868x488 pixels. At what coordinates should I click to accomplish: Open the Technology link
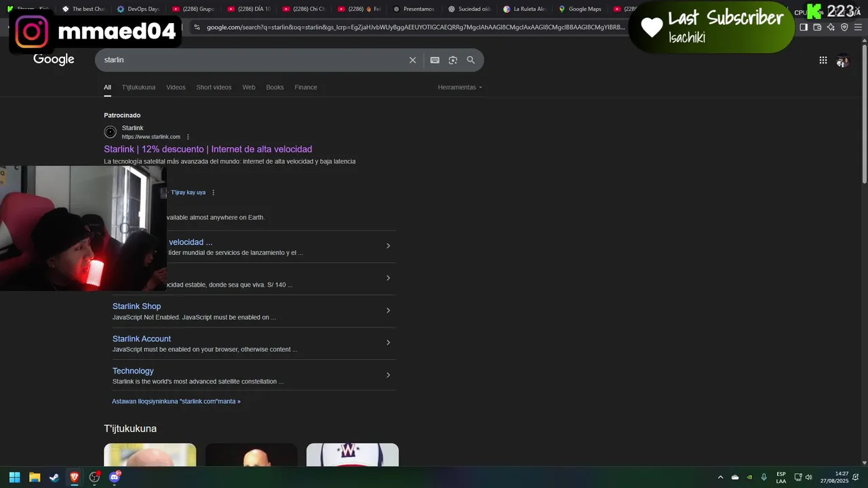(x=133, y=371)
